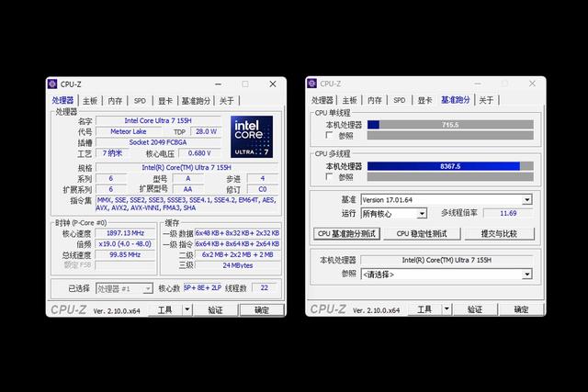The width and height of the screenshot is (588, 392).
Task: Click processor name Intel Core Ultra 7 155H field
Action: tap(158, 120)
